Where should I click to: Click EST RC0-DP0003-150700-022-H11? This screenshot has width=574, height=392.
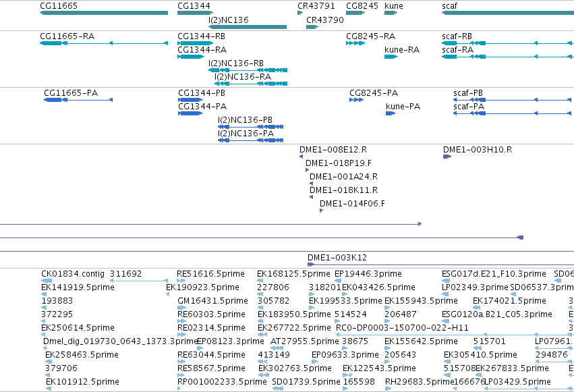(455, 335)
